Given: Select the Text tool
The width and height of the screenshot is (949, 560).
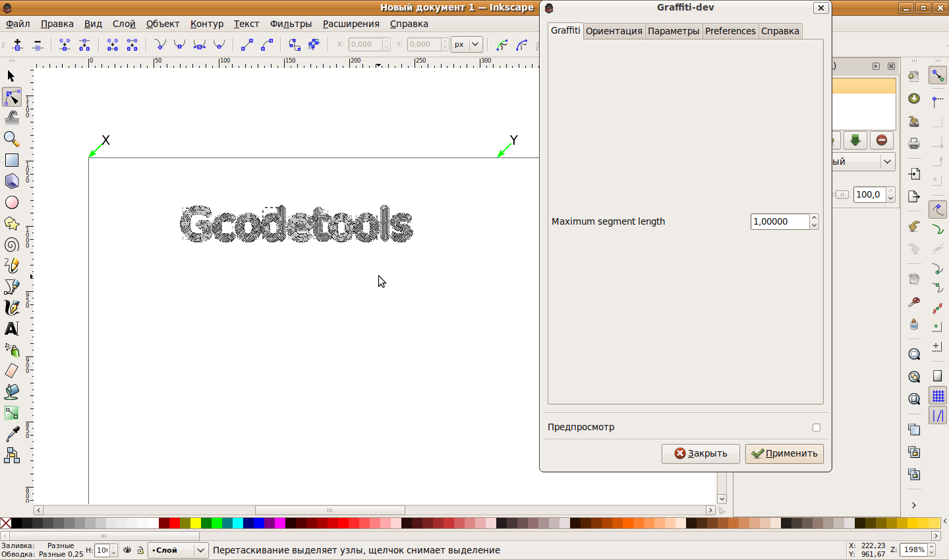Looking at the screenshot, I should click(x=11, y=329).
